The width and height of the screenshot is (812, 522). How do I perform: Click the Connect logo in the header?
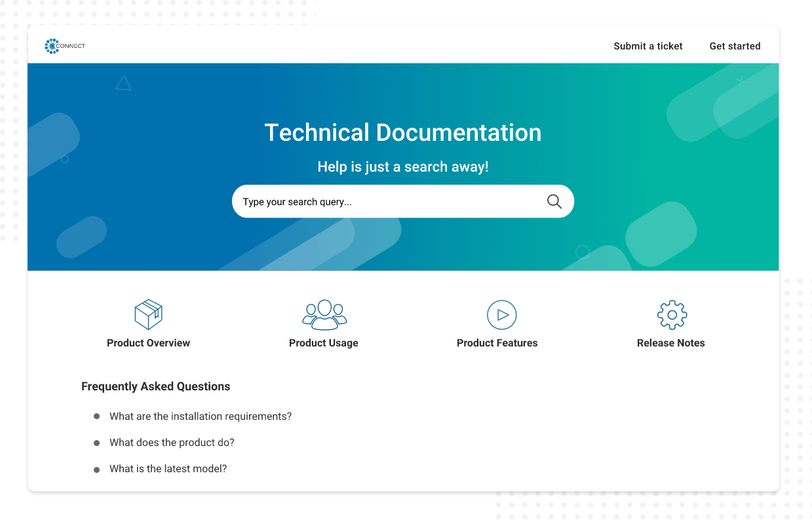[65, 46]
